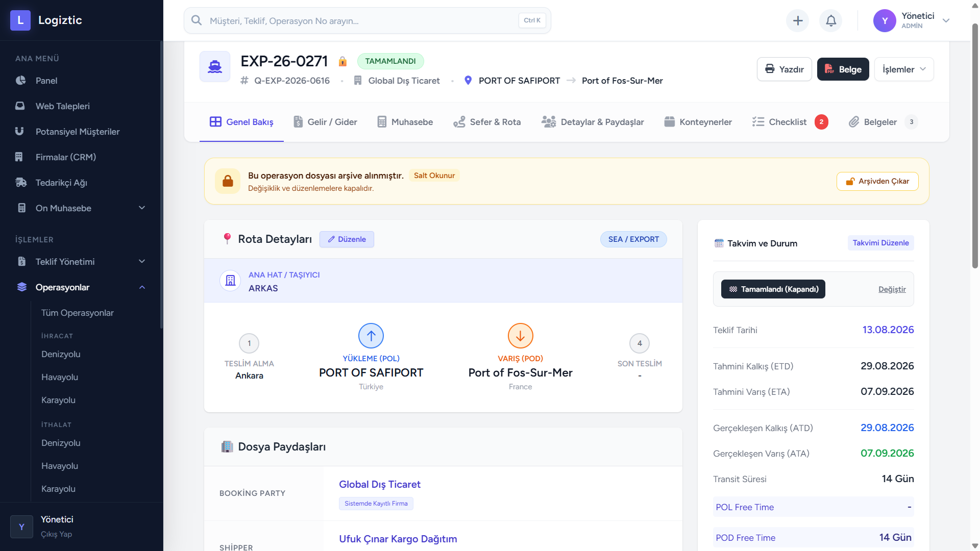Click Düzenle next to Rota Detayları
Screen dimensions: 980x551
coord(347,239)
